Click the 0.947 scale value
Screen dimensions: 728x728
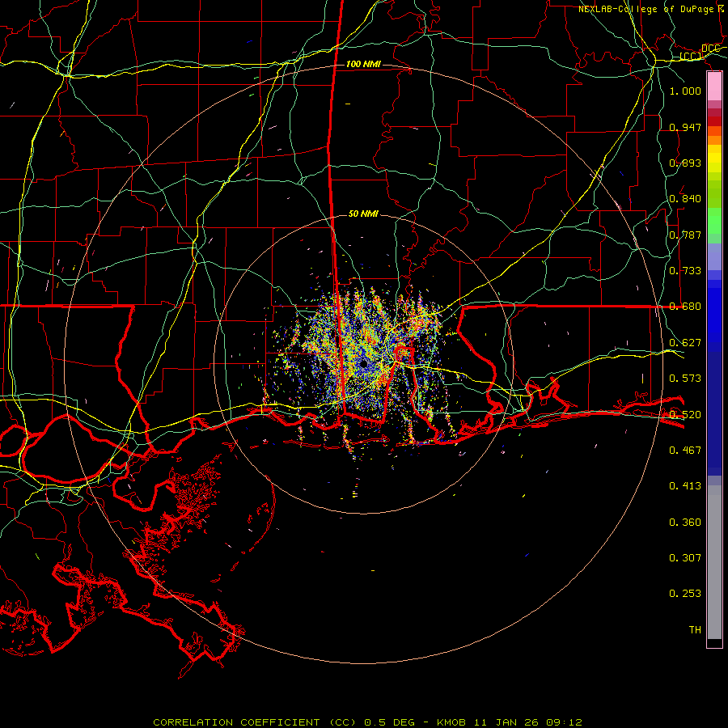(685, 127)
